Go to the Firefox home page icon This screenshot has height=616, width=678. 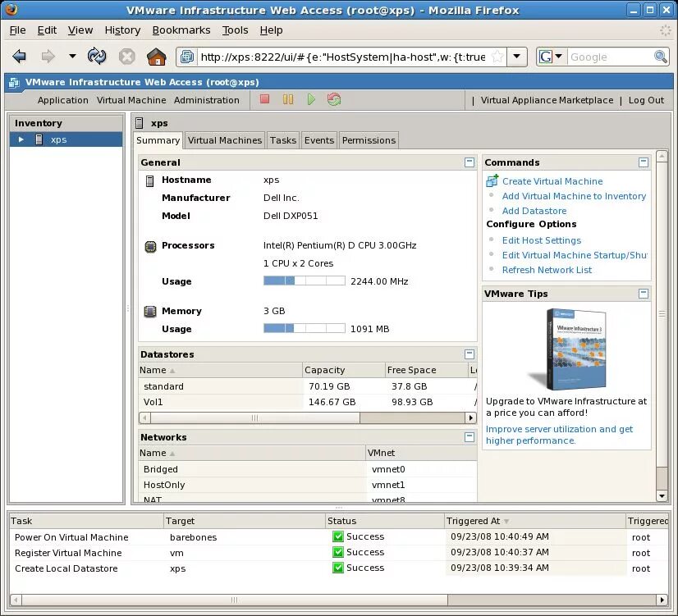157,57
